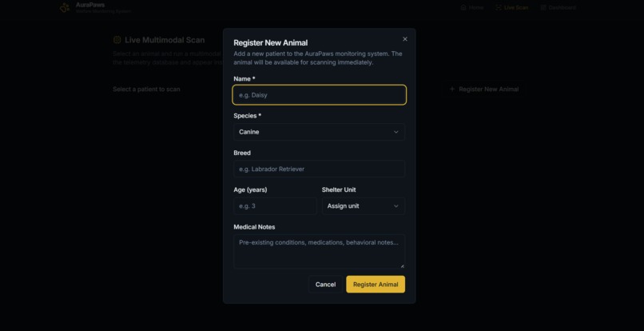Screen dimensions: 644x331
Task: Open the Live Scan nav item
Action: click(x=511, y=7)
